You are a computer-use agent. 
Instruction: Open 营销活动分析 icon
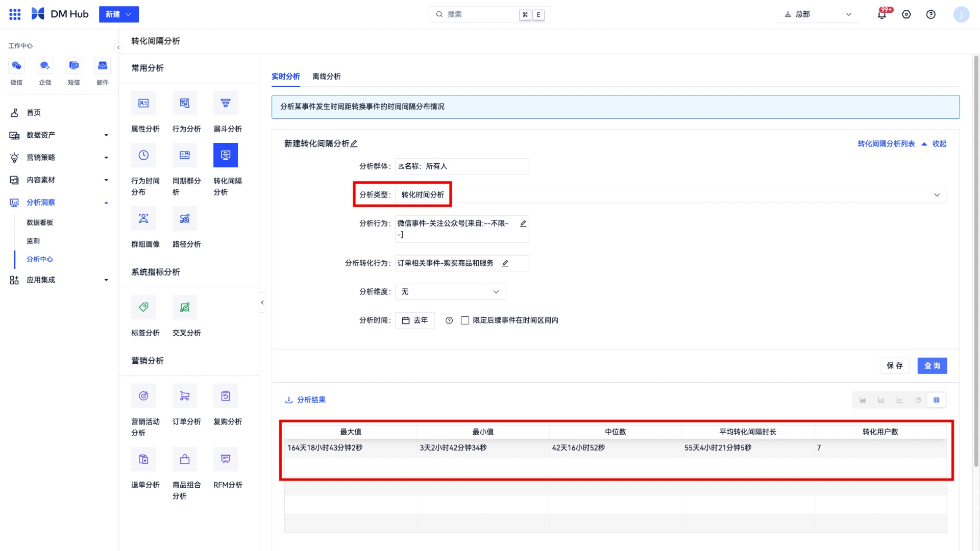pyautogui.click(x=143, y=396)
